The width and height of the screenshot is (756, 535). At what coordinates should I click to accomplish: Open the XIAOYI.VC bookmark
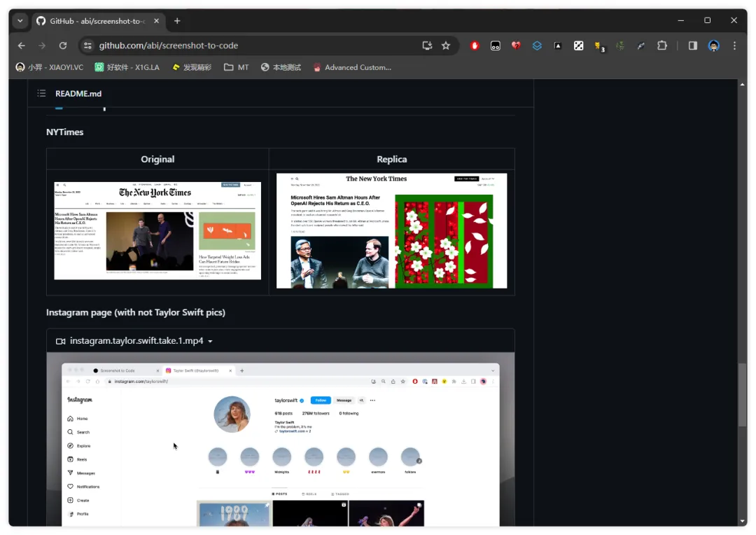pyautogui.click(x=49, y=67)
